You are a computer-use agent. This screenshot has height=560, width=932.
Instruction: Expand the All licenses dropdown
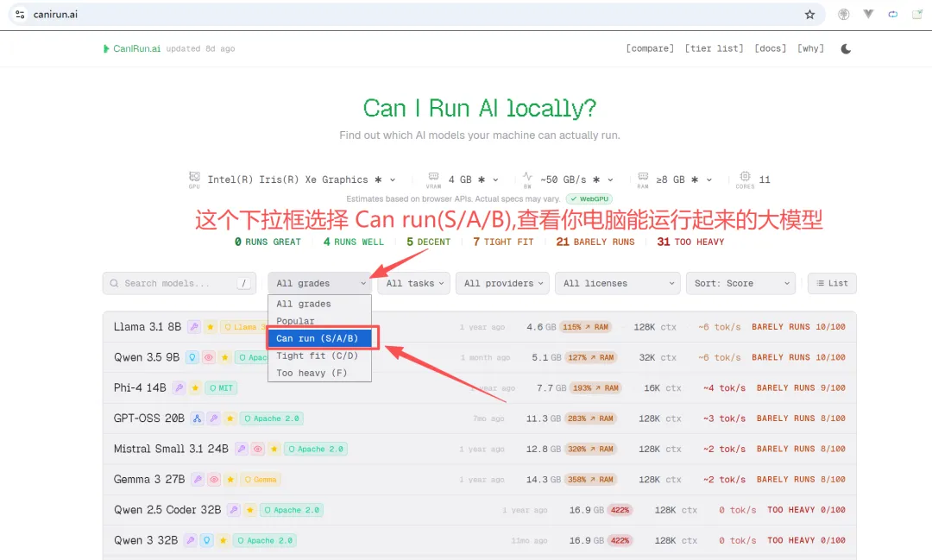pyautogui.click(x=618, y=284)
